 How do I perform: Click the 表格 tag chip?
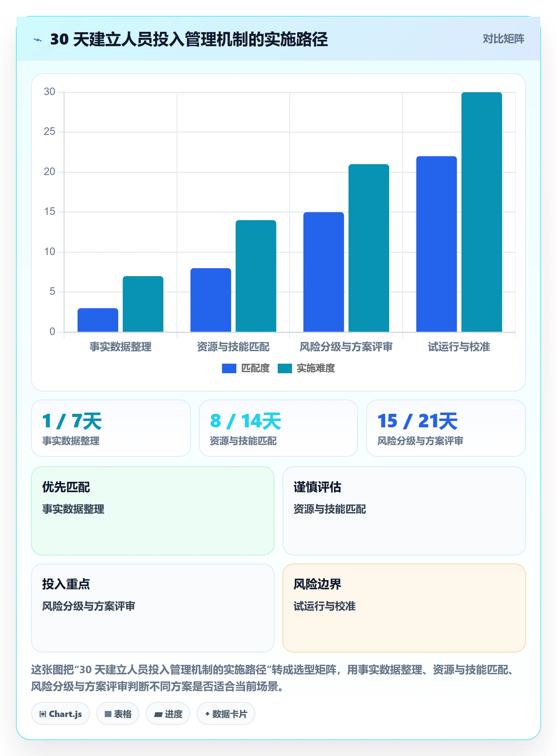click(x=118, y=714)
